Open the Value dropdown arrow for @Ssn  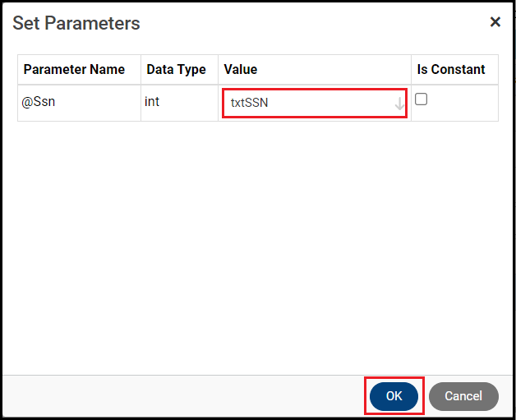coord(399,104)
